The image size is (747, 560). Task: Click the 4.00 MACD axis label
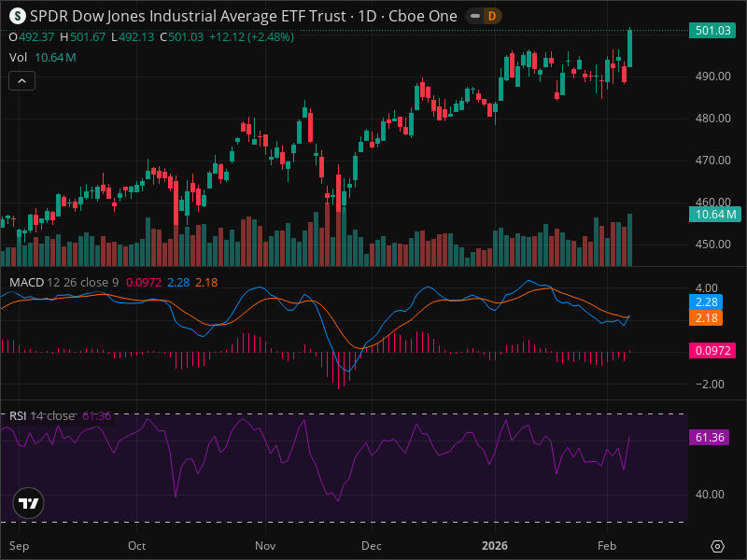pos(707,288)
